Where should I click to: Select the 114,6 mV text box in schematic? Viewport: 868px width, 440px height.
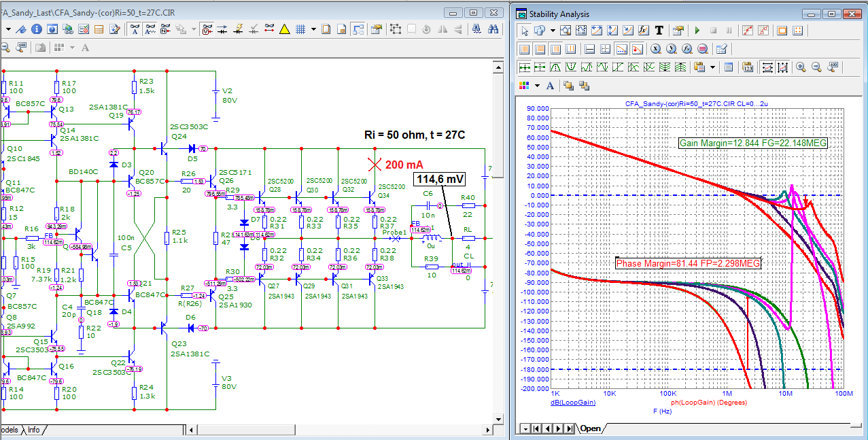click(x=441, y=180)
